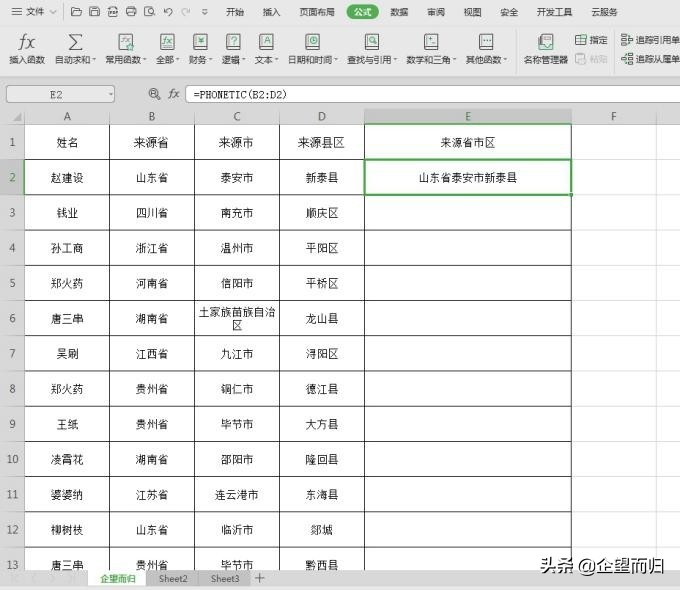Switch to the Developer Tools (开发工具) tab

pyautogui.click(x=554, y=12)
